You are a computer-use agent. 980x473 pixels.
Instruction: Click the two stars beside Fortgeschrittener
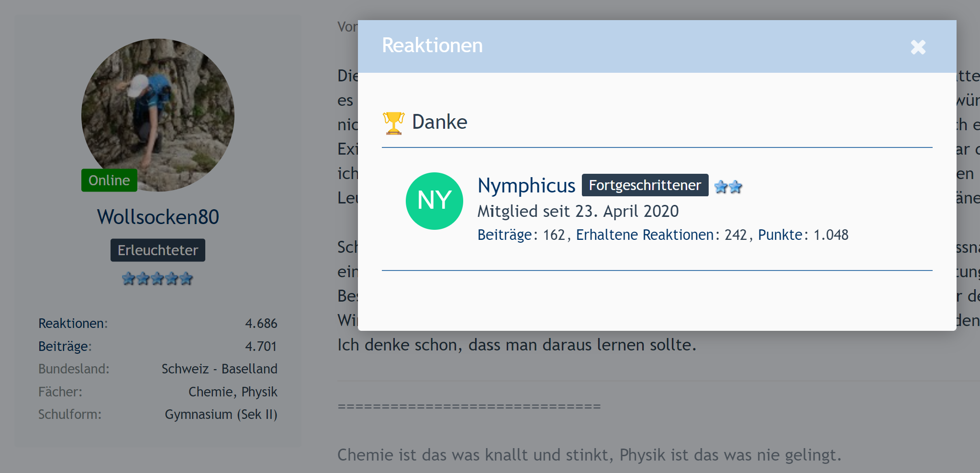pos(728,187)
